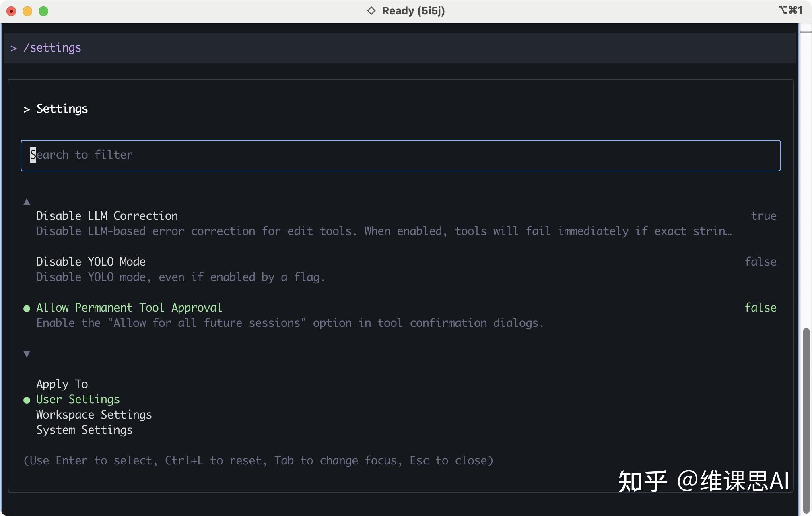Click the /settings command line

click(400, 48)
